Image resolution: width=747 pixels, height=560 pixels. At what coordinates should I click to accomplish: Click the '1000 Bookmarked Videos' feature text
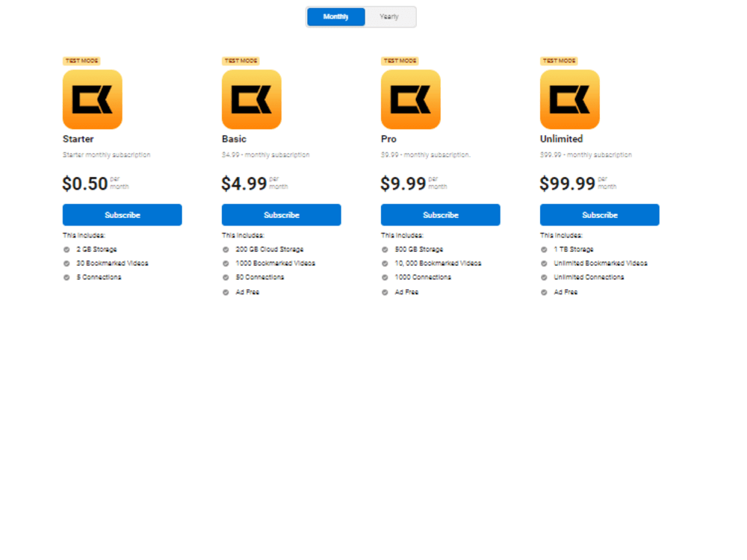[276, 264]
